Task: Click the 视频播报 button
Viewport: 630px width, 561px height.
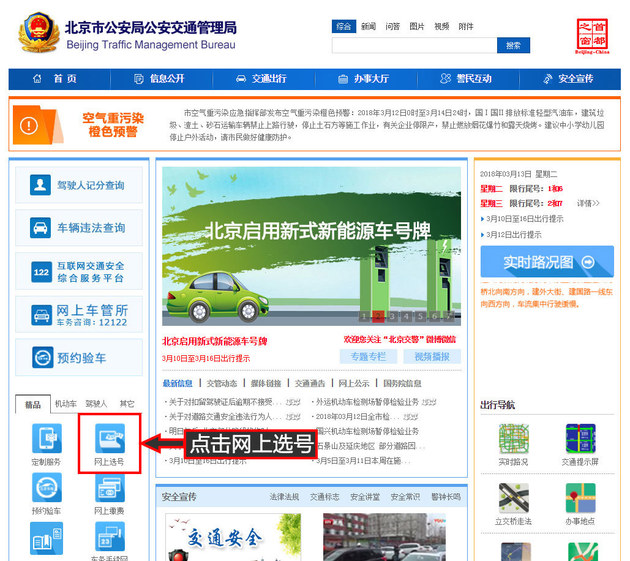Action: click(432, 356)
